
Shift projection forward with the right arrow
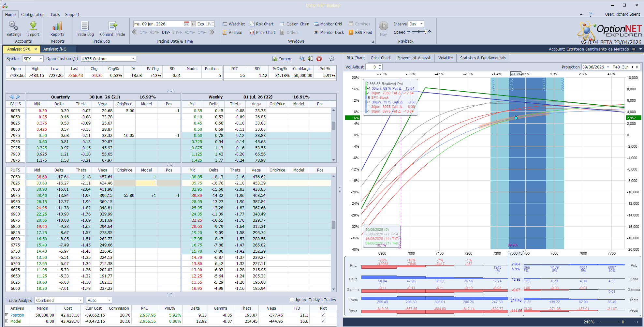pos(637,67)
